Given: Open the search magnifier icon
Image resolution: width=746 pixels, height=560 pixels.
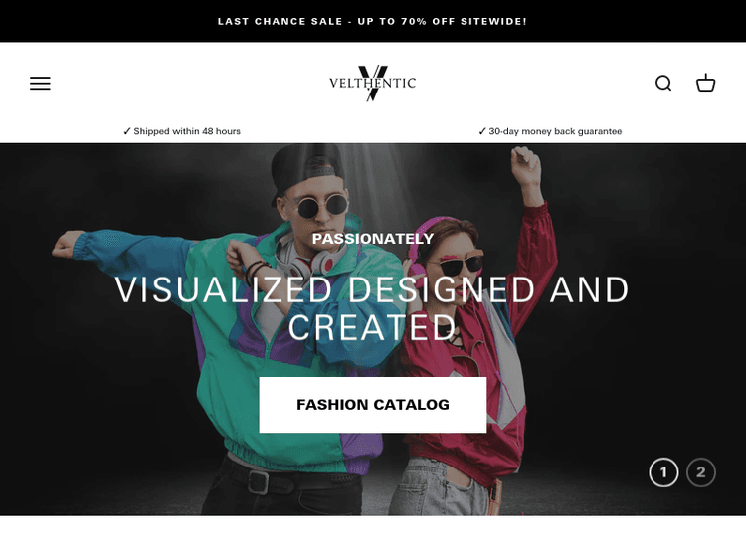Looking at the screenshot, I should (x=663, y=83).
